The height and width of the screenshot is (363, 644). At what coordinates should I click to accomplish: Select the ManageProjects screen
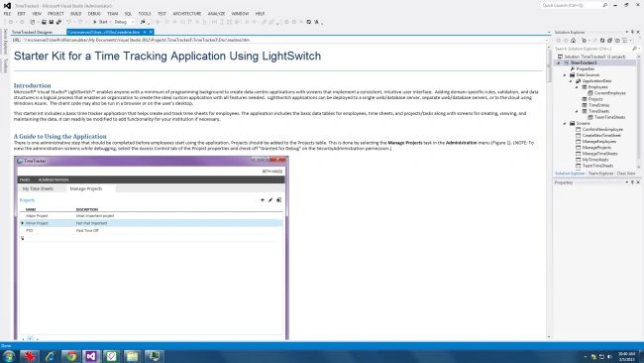pos(596,148)
